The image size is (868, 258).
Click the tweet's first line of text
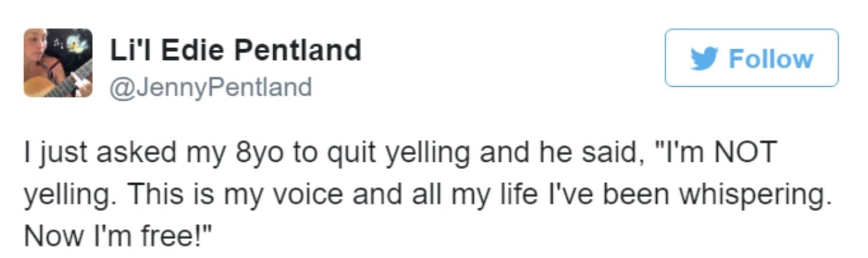[399, 152]
